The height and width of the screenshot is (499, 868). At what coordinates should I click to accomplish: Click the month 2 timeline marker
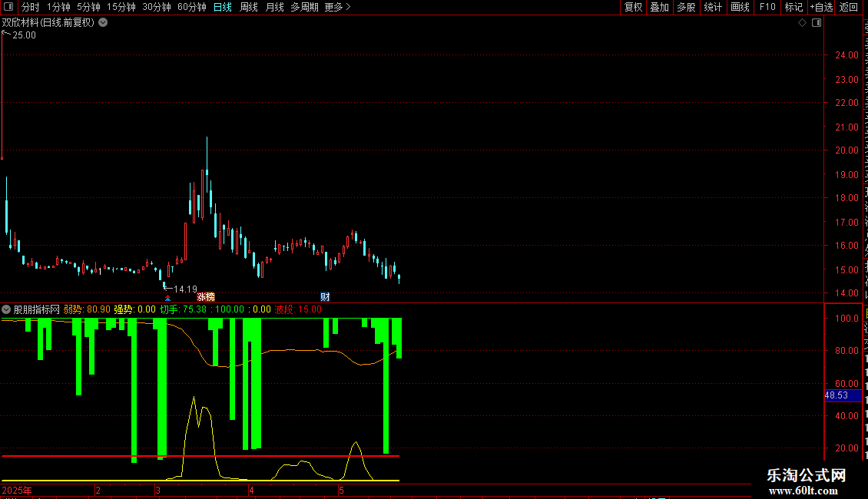(98, 491)
